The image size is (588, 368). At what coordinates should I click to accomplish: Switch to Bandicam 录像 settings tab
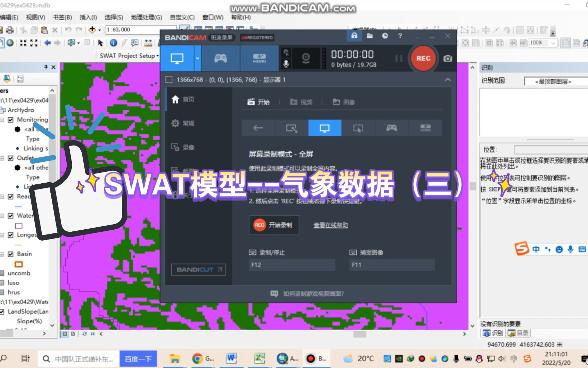click(183, 147)
